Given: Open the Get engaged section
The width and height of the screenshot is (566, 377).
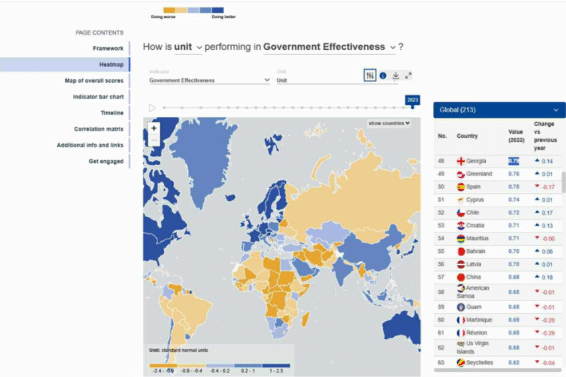Looking at the screenshot, I should coord(106,161).
